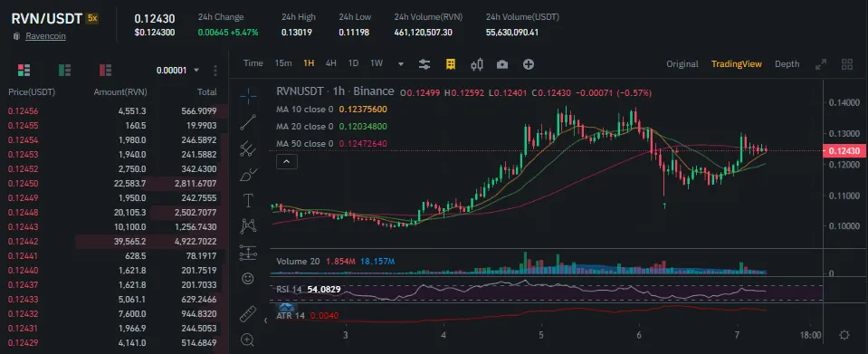Click the document icon beside Ravencoin
The image size is (868, 354).
point(17,36)
